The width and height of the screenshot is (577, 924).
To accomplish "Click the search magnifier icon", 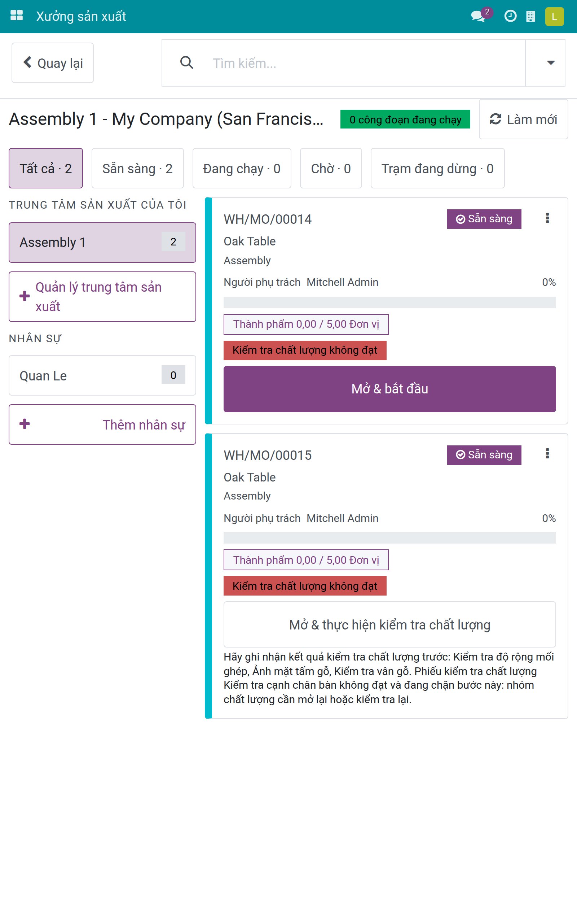I will pos(186,62).
